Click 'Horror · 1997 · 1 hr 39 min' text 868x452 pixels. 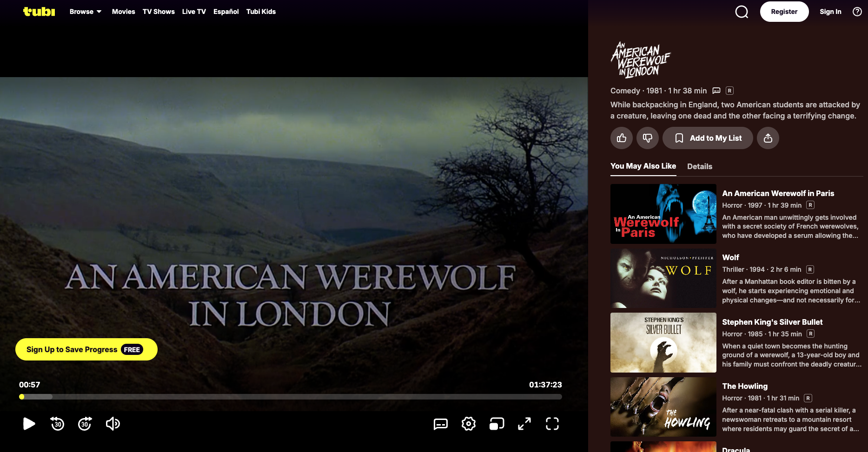coord(762,205)
